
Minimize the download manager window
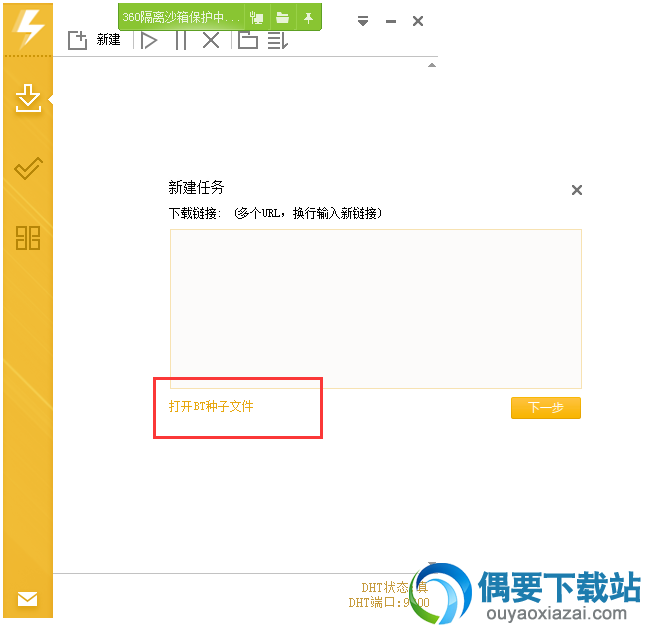(391, 21)
